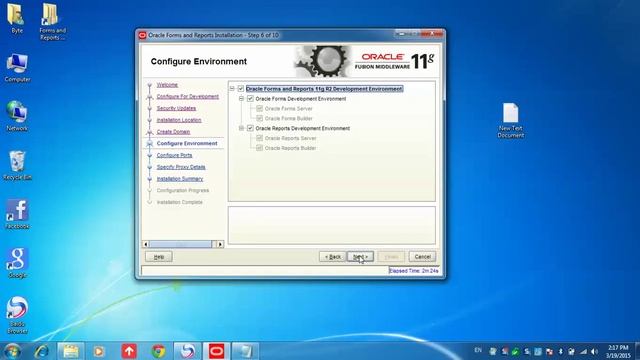The width and height of the screenshot is (640, 360).
Task: Open the Byte folder on desktop
Action: (x=16, y=18)
